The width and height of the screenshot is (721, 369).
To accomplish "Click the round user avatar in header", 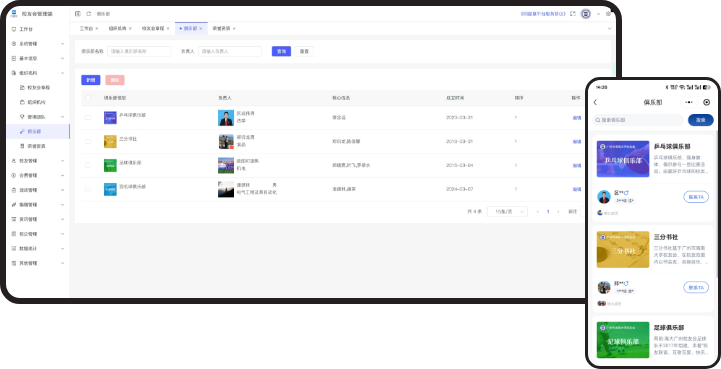I will pos(586,14).
